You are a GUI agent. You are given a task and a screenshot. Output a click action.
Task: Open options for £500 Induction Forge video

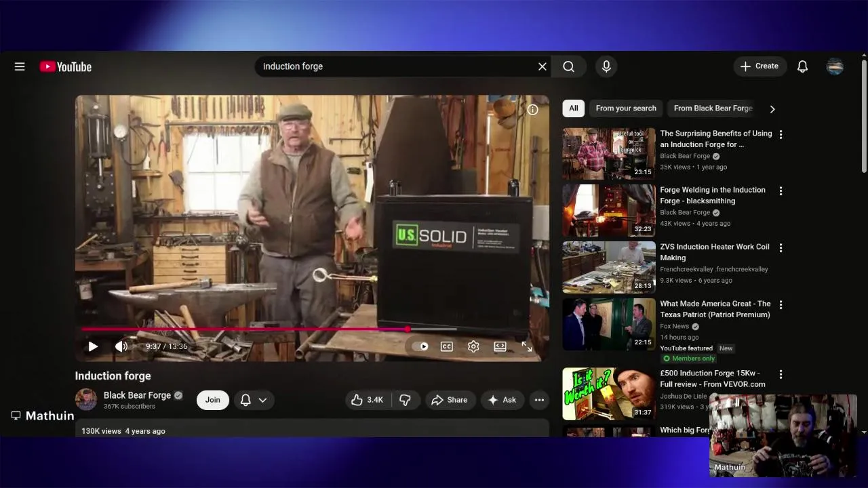click(x=781, y=374)
